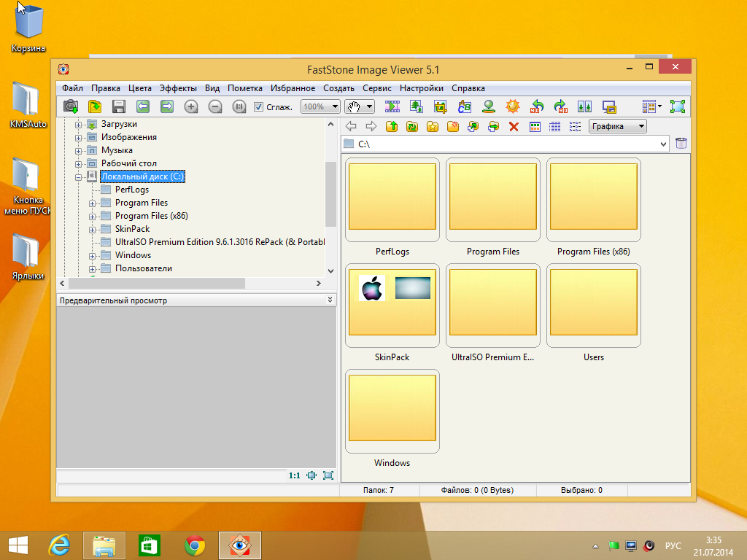Expand the Музыка tree node

78,151
